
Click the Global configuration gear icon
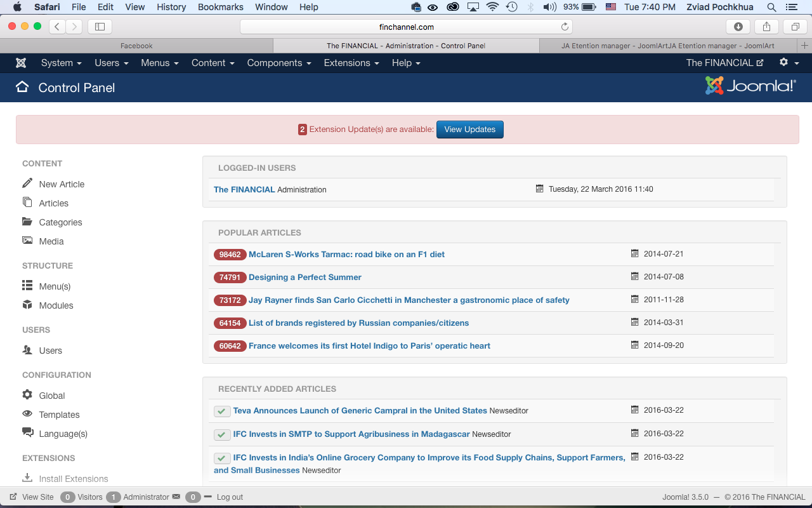tap(27, 394)
